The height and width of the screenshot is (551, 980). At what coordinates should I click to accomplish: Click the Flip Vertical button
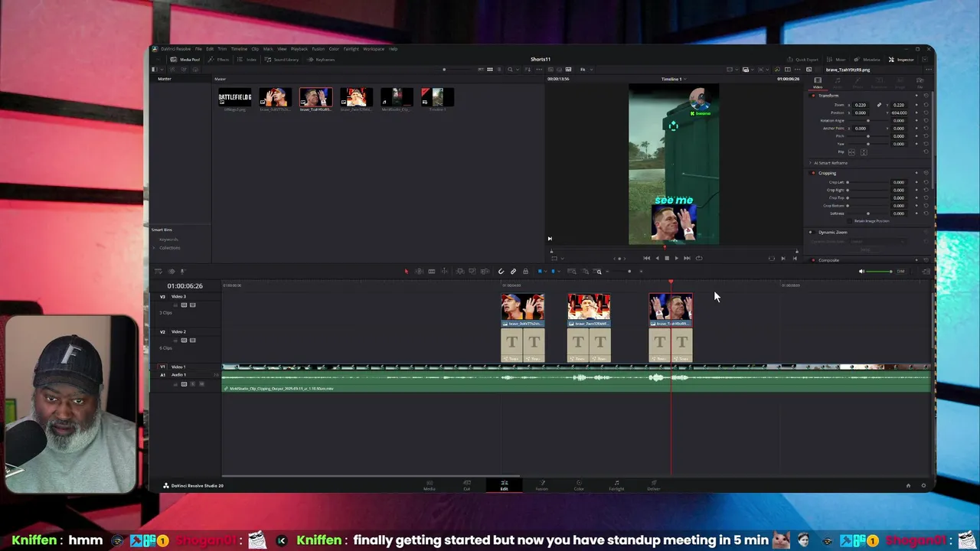coord(864,152)
